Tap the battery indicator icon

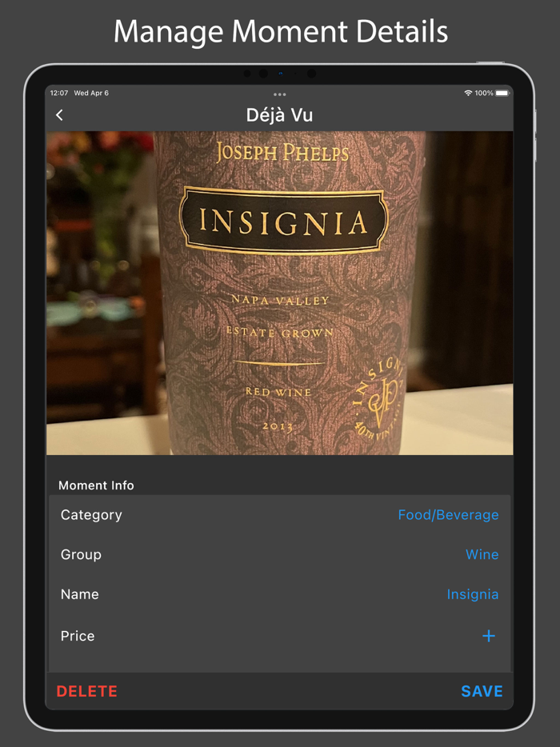502,93
